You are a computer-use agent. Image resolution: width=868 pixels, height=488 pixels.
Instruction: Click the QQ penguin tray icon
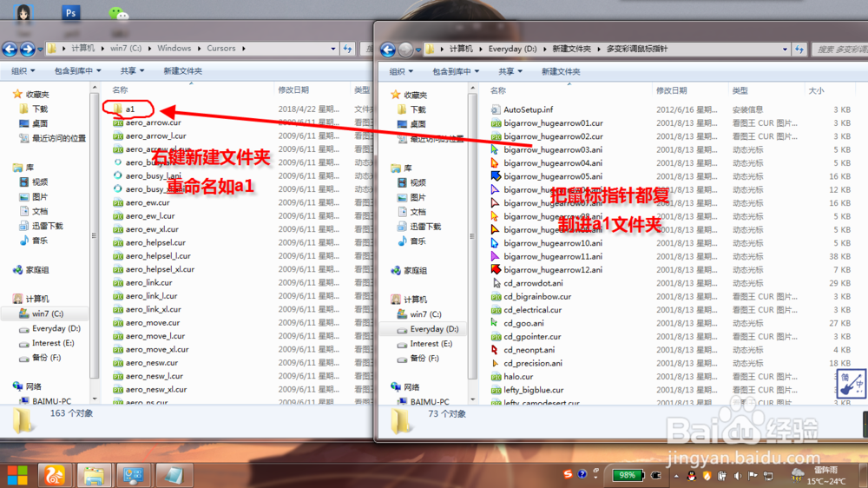click(692, 475)
